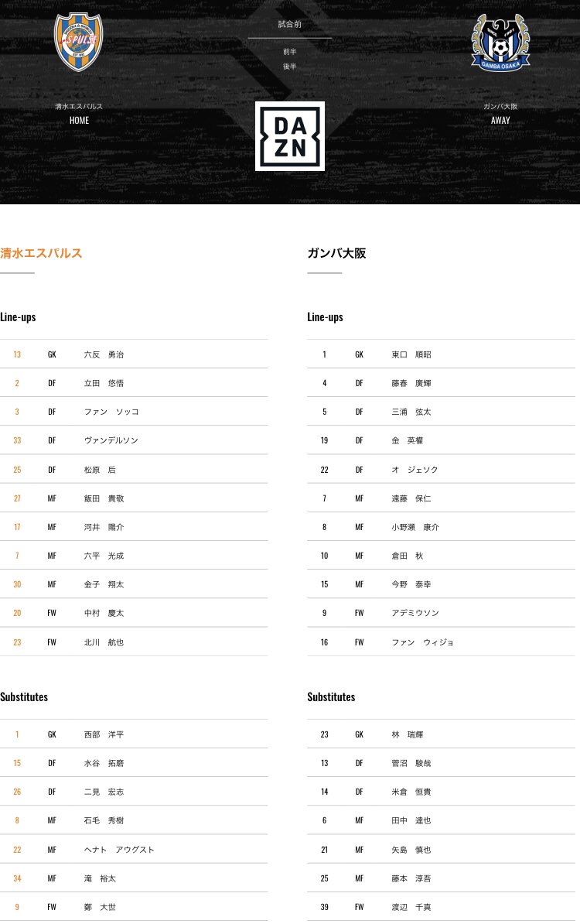
Task: Click defender 松原 后
Action: point(100,470)
